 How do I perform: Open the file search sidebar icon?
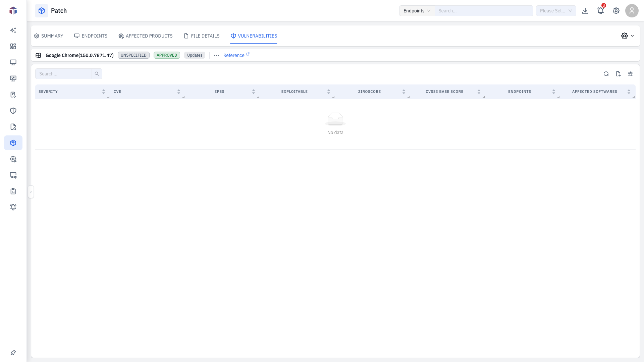point(13,127)
